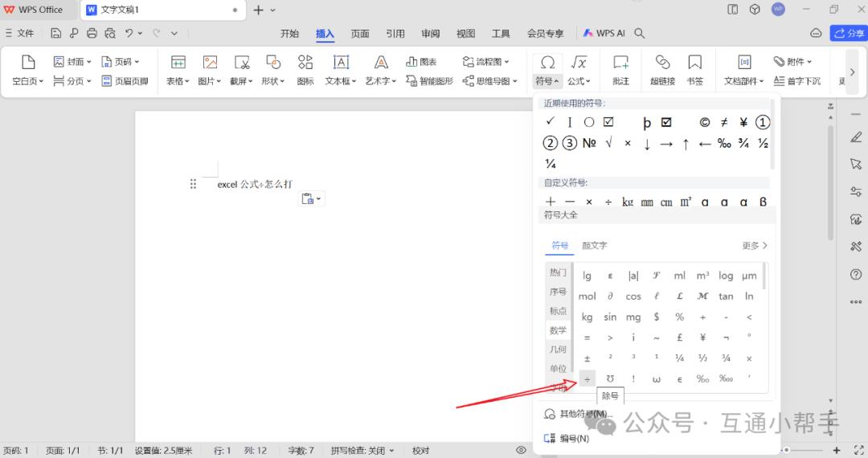The height and width of the screenshot is (458, 868).
Task: Click the undo arrow icon
Action: click(129, 33)
